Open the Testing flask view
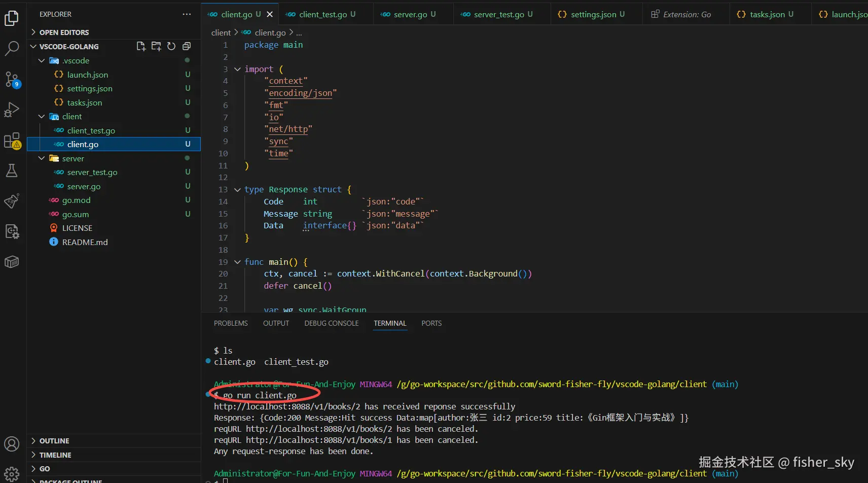The height and width of the screenshot is (483, 868). 12,170
